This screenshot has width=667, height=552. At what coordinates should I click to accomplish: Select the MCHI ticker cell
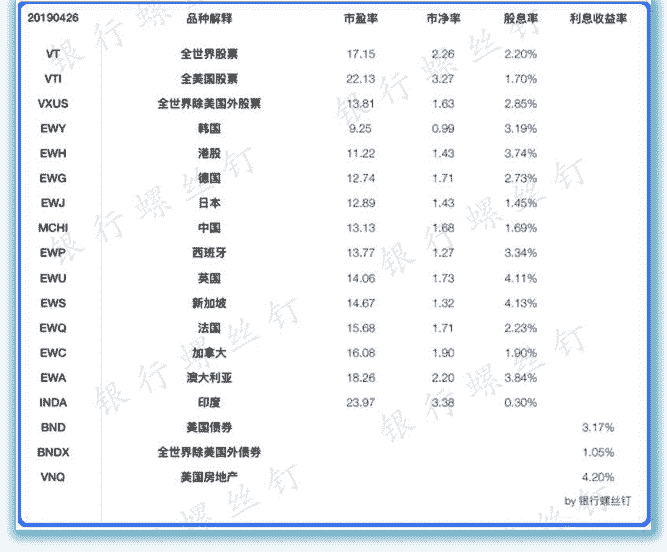tap(53, 228)
